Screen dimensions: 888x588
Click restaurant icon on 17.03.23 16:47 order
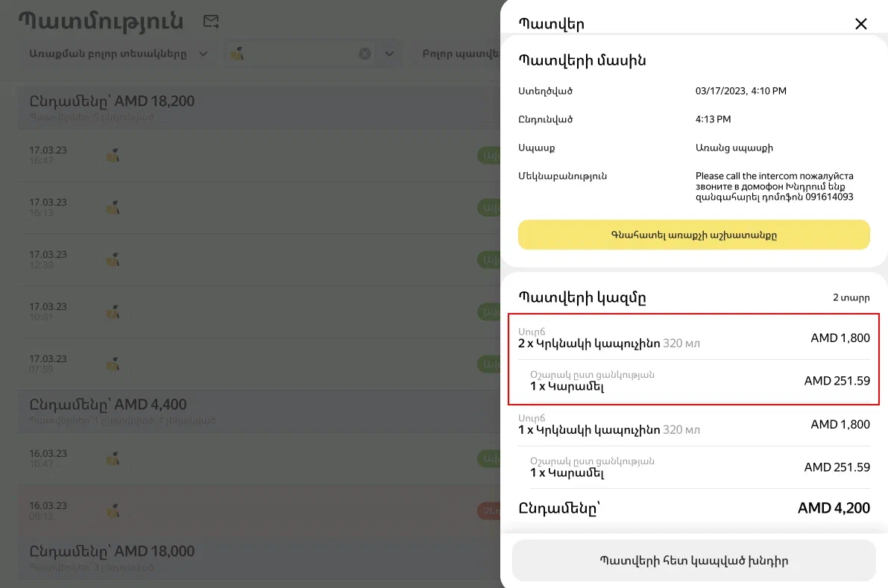coord(113,155)
